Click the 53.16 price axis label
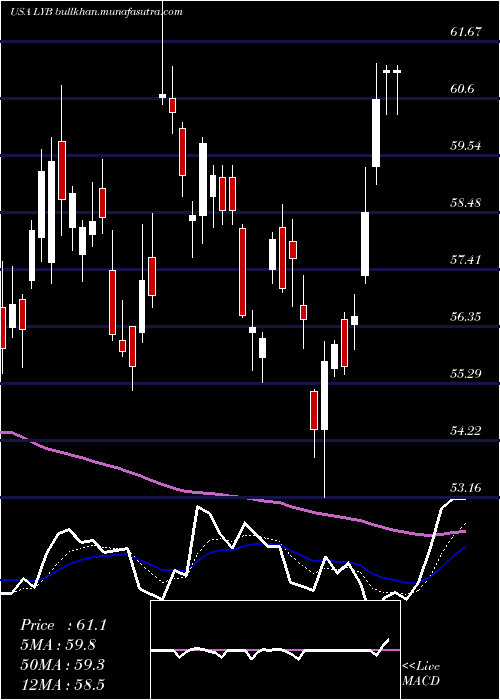This screenshot has height=700, width=500. 466,487
